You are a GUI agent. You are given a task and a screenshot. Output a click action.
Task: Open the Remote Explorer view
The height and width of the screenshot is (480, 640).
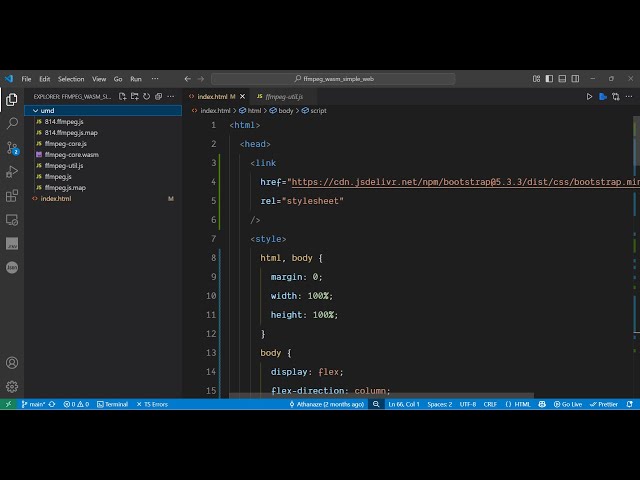coord(12,220)
